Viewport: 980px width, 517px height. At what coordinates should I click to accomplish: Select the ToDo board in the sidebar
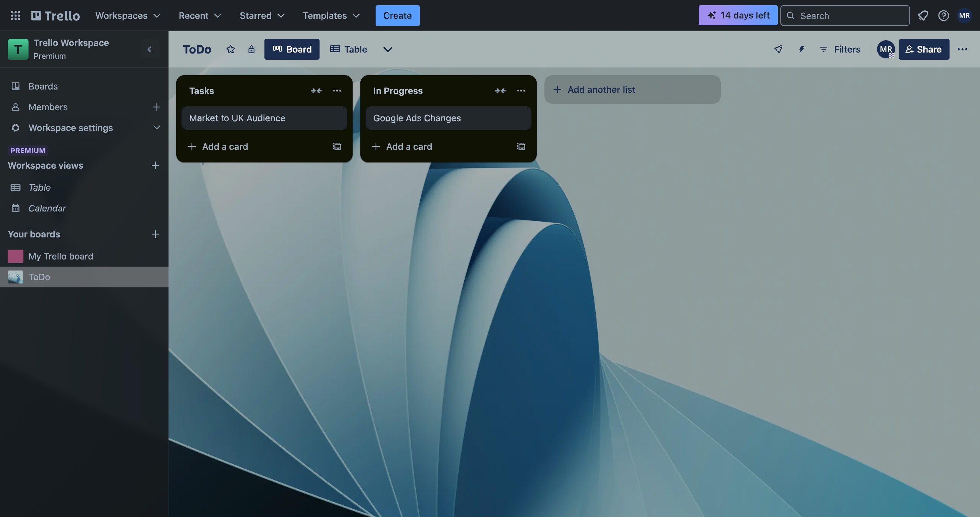84,277
